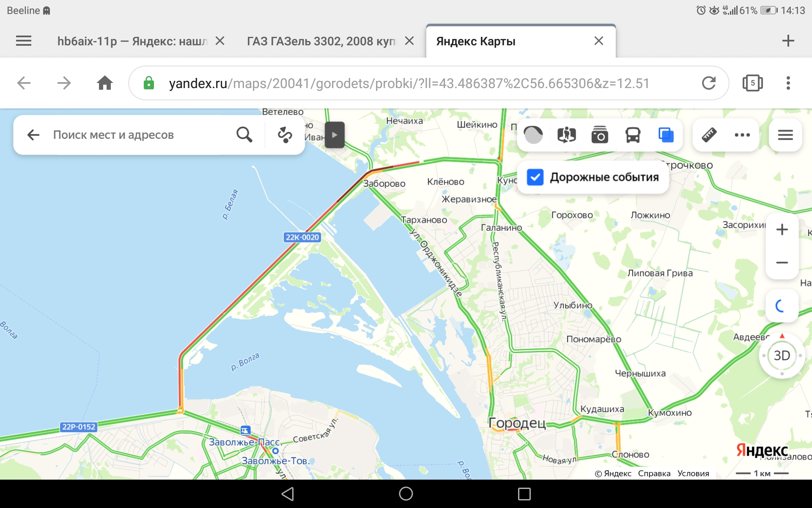Toggle 3D map tilt mode
Screen dimensions: 812x508
(782, 356)
